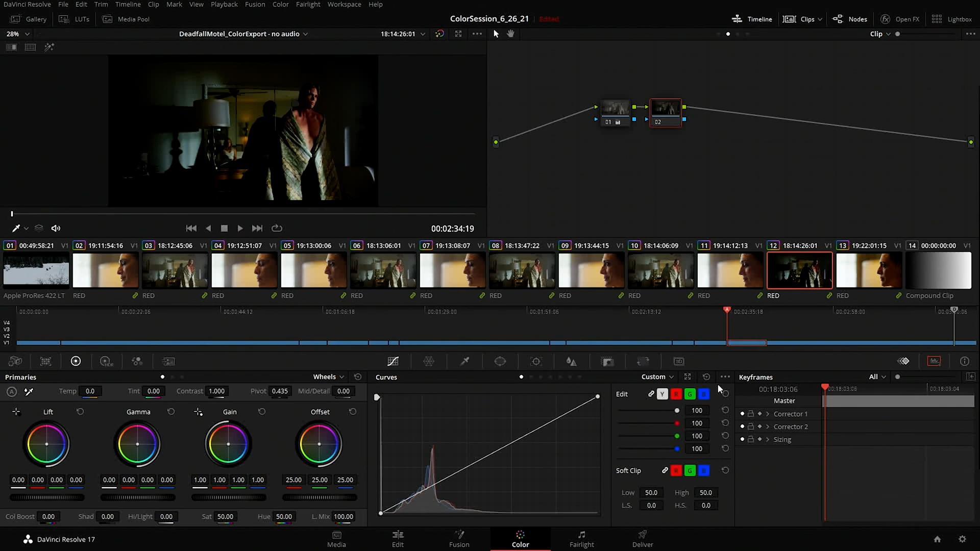This screenshot has width=980, height=551.
Task: Toggle the green curve edit channel
Action: [x=690, y=394]
